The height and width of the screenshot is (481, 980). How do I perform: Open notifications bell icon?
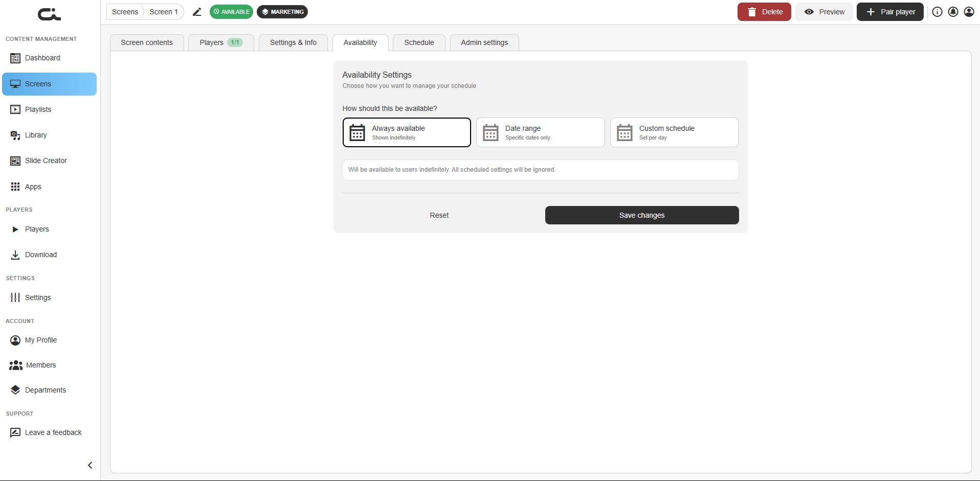(x=953, y=12)
